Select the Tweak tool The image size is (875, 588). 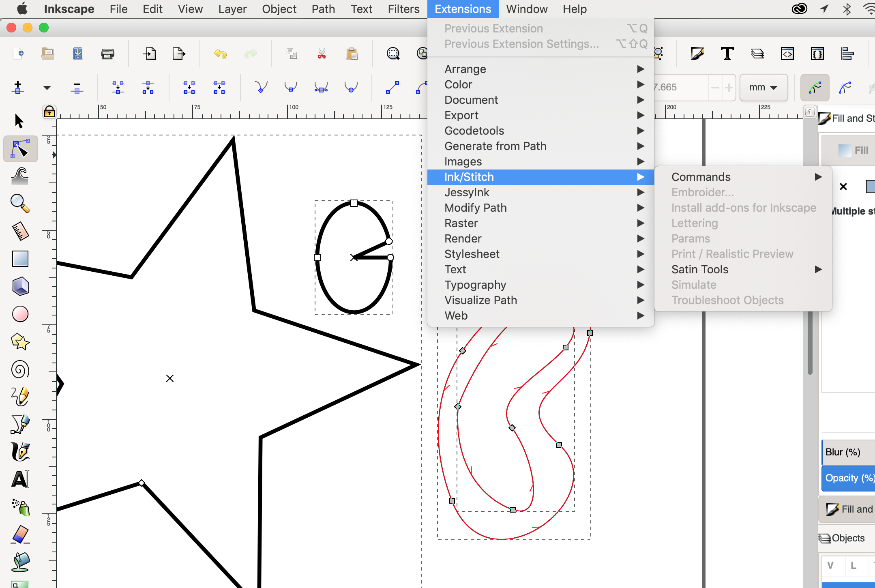(x=20, y=176)
